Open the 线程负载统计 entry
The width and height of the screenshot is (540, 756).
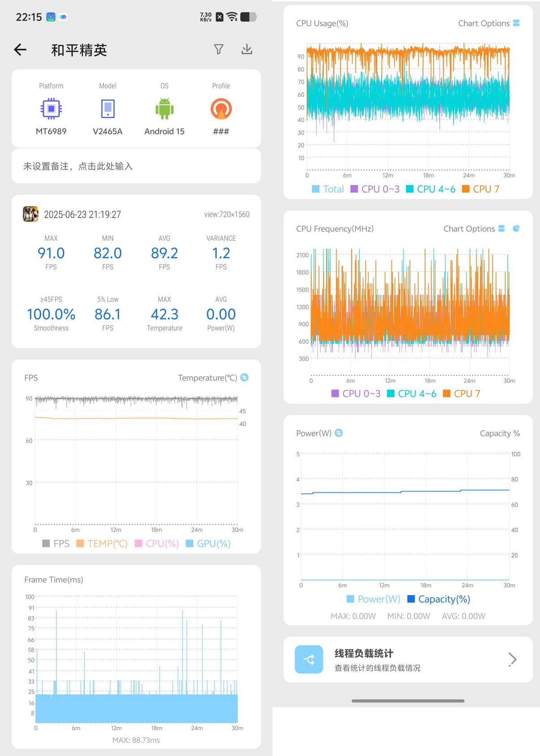408,659
